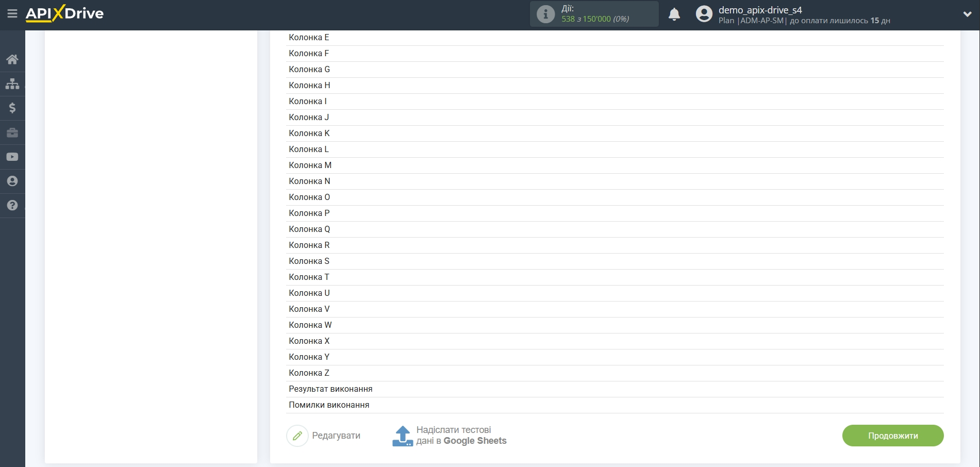
Task: Open the notifications bell
Action: coord(674,14)
